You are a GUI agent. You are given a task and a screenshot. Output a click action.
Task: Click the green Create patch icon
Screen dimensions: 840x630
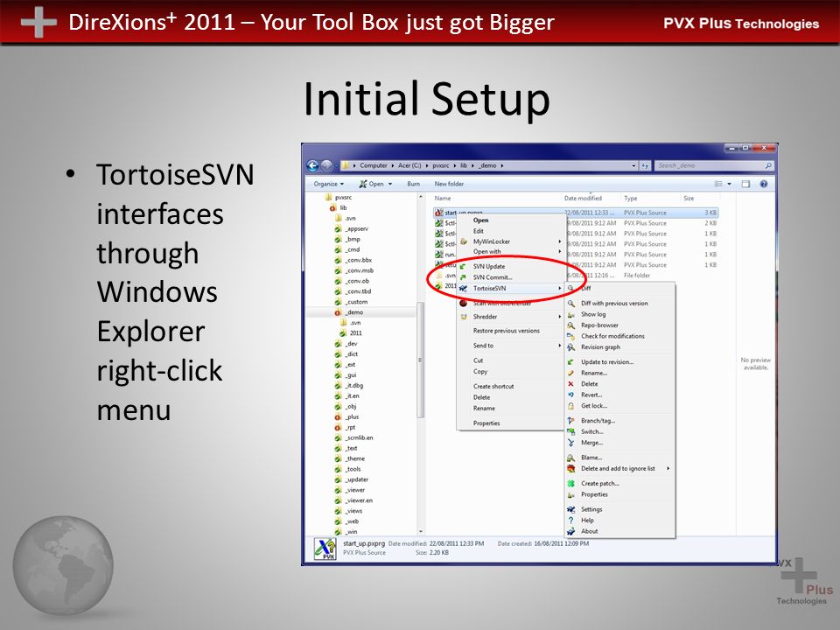(x=571, y=483)
